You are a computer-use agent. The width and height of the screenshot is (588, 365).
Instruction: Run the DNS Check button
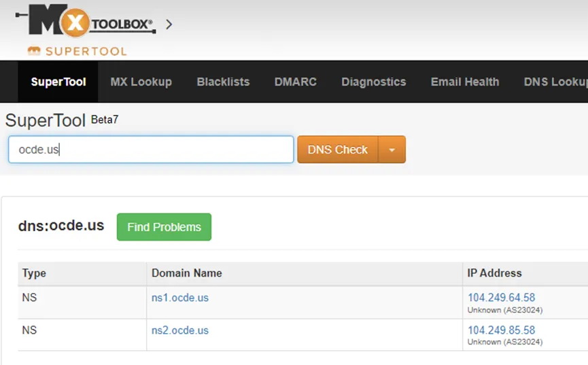337,150
